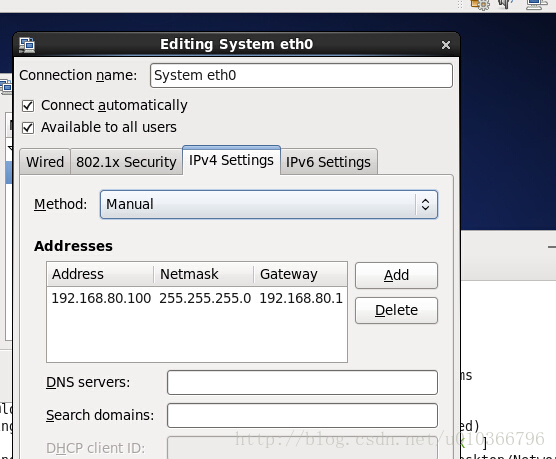Open the Method dropdown showing Manual
Image resolution: width=556 pixels, height=459 pixels.
(x=269, y=204)
